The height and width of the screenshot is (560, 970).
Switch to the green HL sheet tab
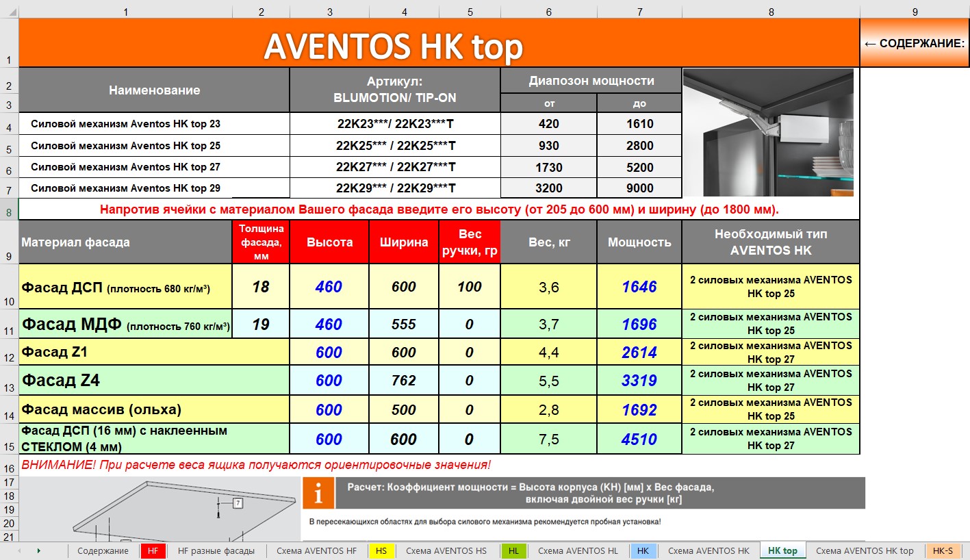pyautogui.click(x=513, y=551)
